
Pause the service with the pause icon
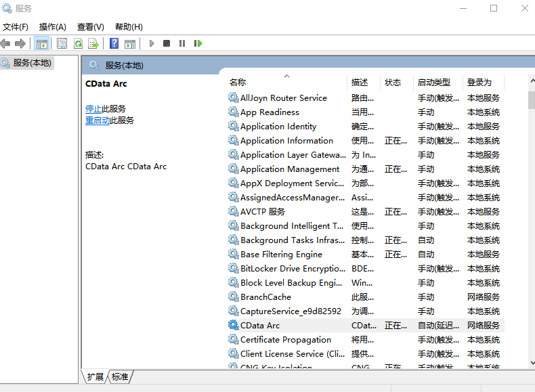182,43
